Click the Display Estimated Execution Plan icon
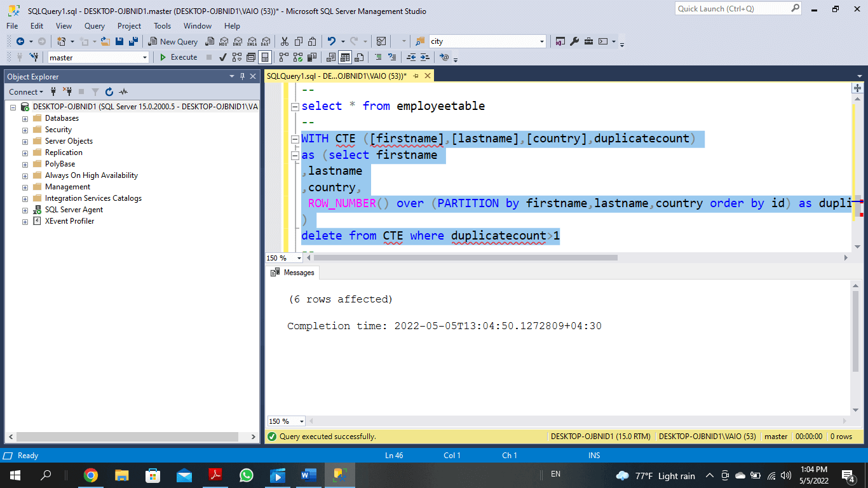 tap(237, 57)
